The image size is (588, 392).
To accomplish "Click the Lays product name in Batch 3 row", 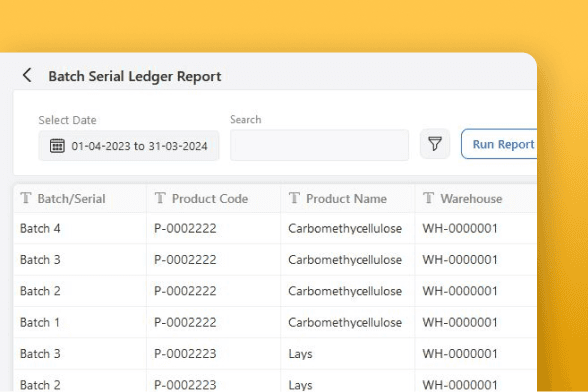I will tap(300, 354).
